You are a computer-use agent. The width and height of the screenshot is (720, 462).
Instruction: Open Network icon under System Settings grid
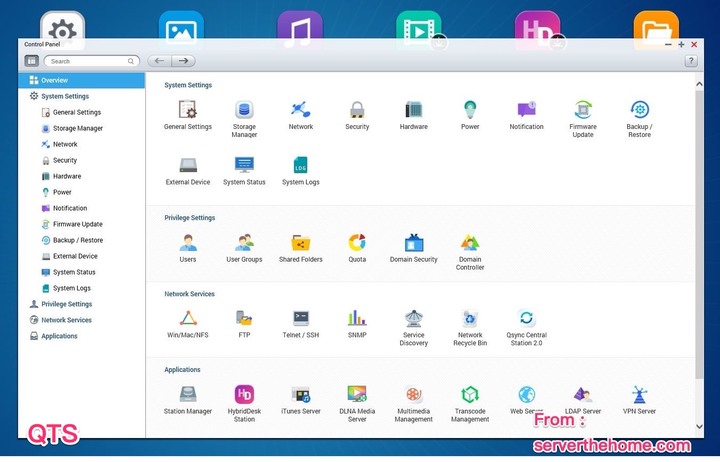[301, 110]
